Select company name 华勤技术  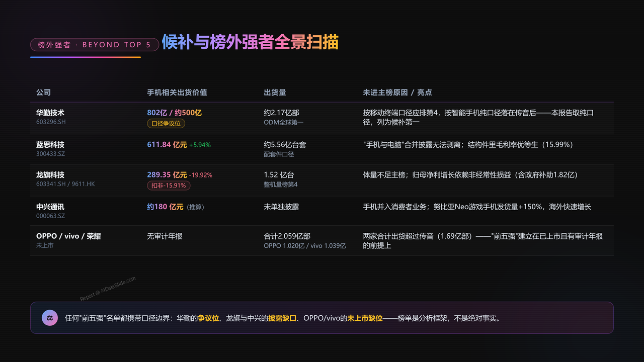(50, 113)
